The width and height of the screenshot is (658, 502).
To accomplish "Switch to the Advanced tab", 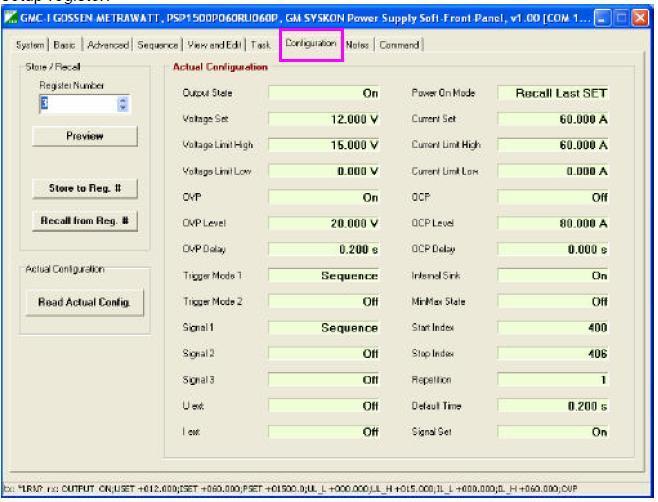I will [x=108, y=45].
